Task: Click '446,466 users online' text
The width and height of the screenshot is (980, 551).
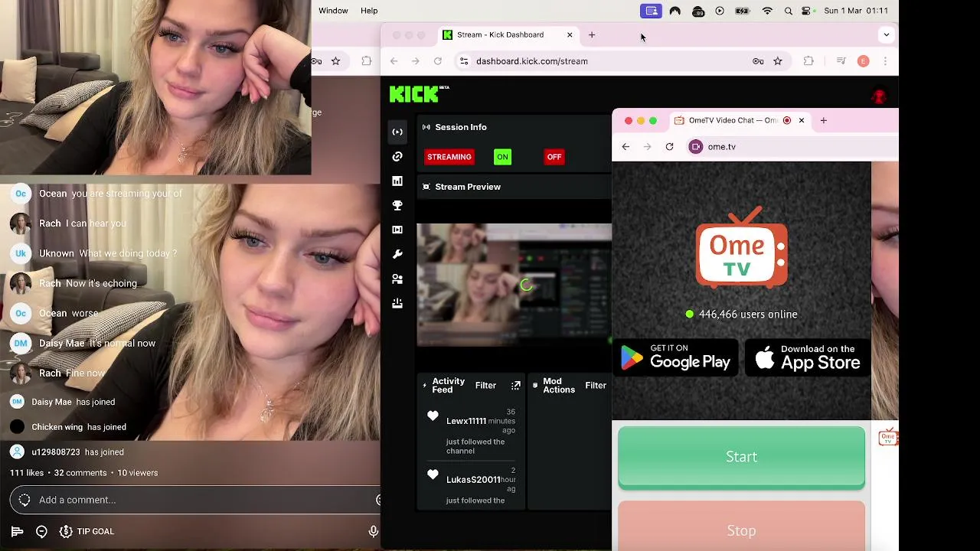Action: click(748, 315)
